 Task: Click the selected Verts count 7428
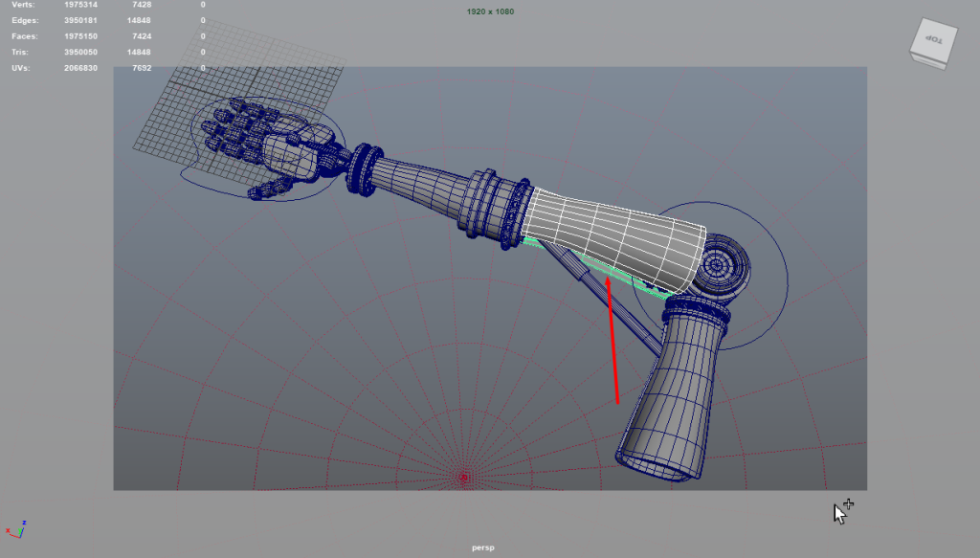[x=142, y=5]
